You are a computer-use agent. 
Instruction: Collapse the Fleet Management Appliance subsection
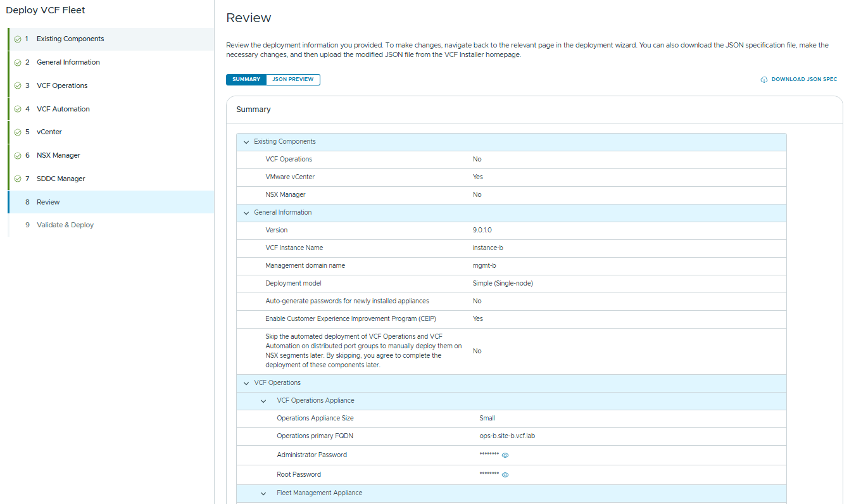point(263,493)
